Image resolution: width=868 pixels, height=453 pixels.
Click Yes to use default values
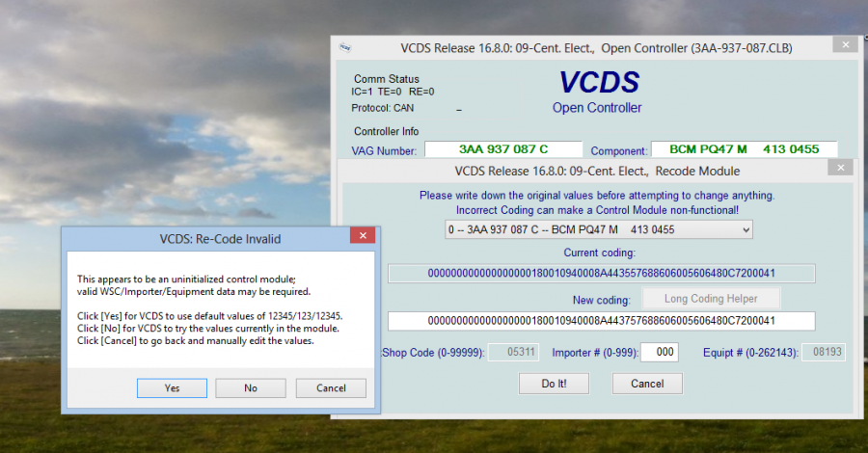[x=172, y=388]
